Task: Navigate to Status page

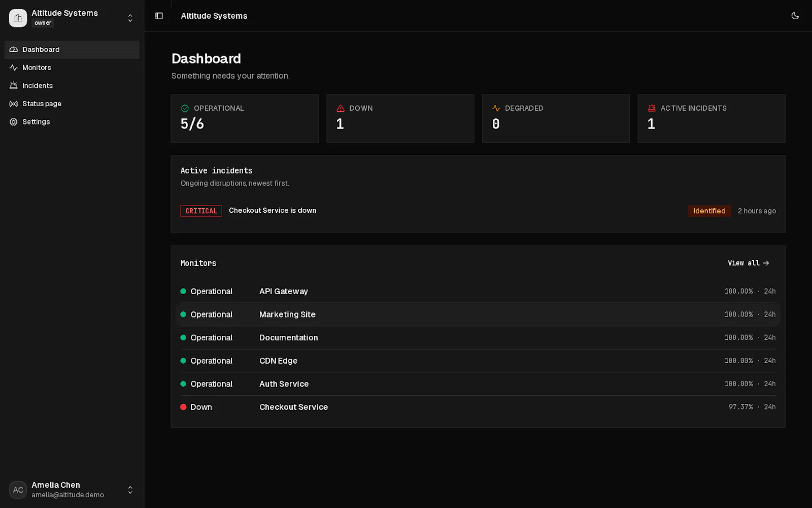Action: coord(72,104)
